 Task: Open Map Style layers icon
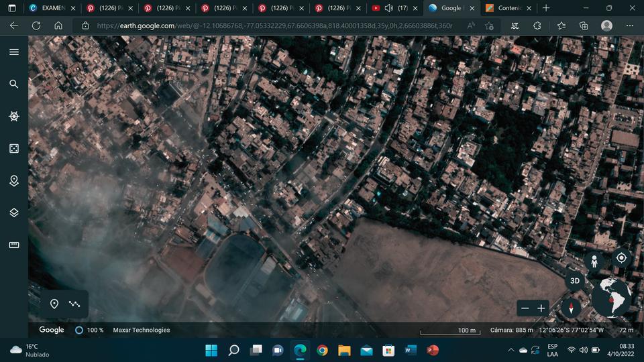click(14, 213)
